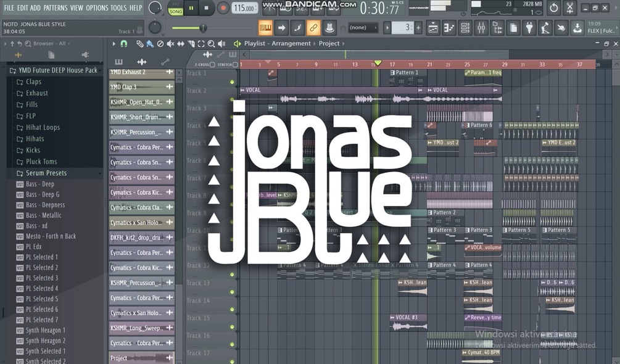The height and width of the screenshot is (364, 620).
Task: Open the Channel rack view button
Action: [x=465, y=28]
